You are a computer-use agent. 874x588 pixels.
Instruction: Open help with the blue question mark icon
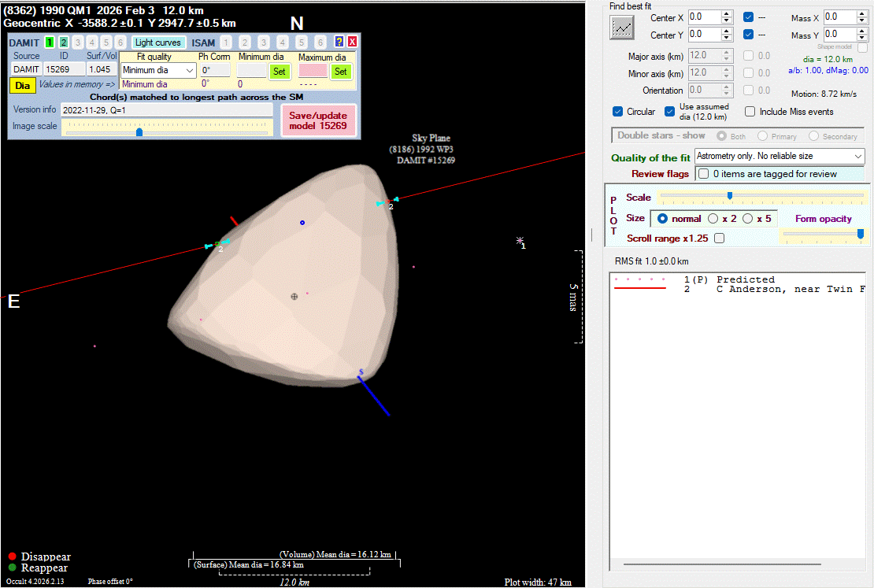point(339,43)
